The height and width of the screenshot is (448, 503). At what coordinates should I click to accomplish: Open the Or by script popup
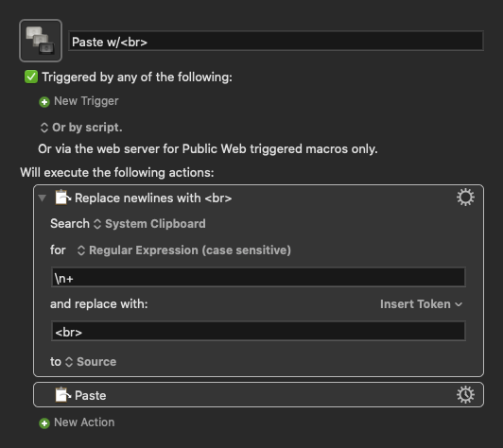(x=81, y=128)
